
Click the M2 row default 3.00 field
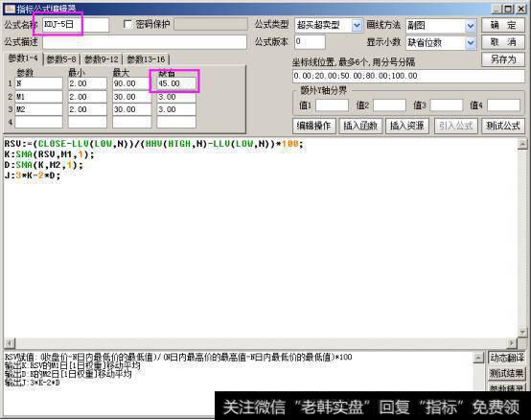[176, 109]
